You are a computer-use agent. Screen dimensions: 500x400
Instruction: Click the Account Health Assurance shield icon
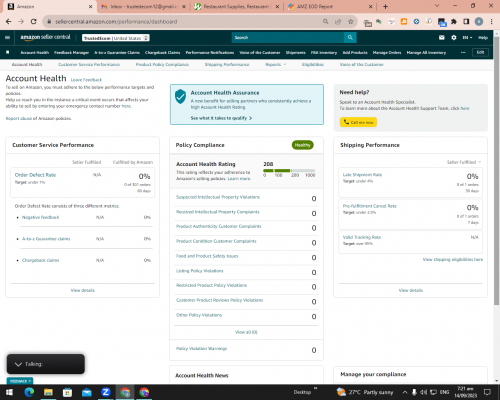pos(180,96)
